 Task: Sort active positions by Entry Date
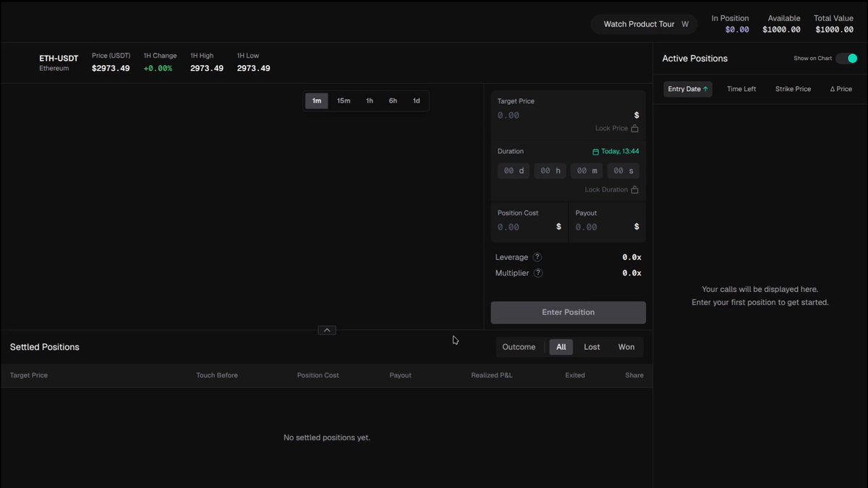tap(688, 89)
